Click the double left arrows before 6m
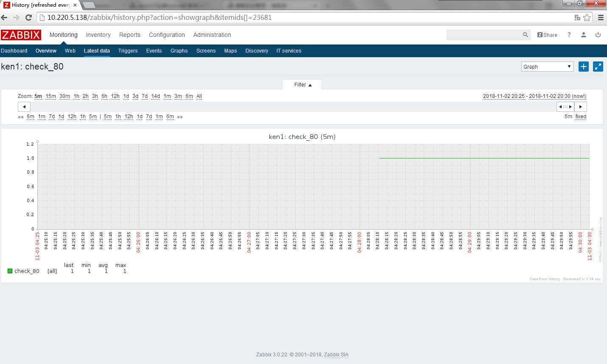Image resolution: width=607 pixels, height=364 pixels. pos(21,117)
